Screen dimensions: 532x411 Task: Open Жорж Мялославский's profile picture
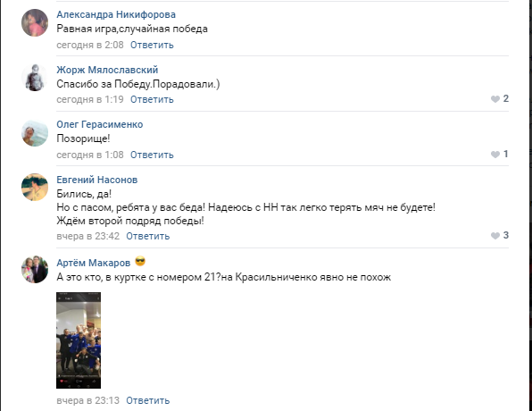[35, 78]
